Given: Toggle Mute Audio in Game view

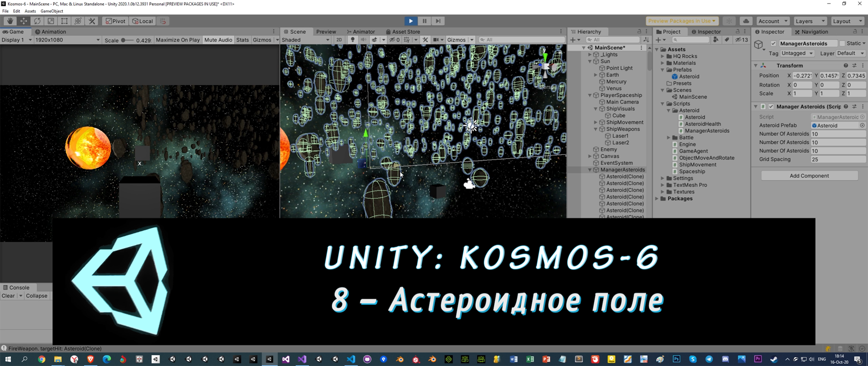Looking at the screenshot, I should point(218,40).
